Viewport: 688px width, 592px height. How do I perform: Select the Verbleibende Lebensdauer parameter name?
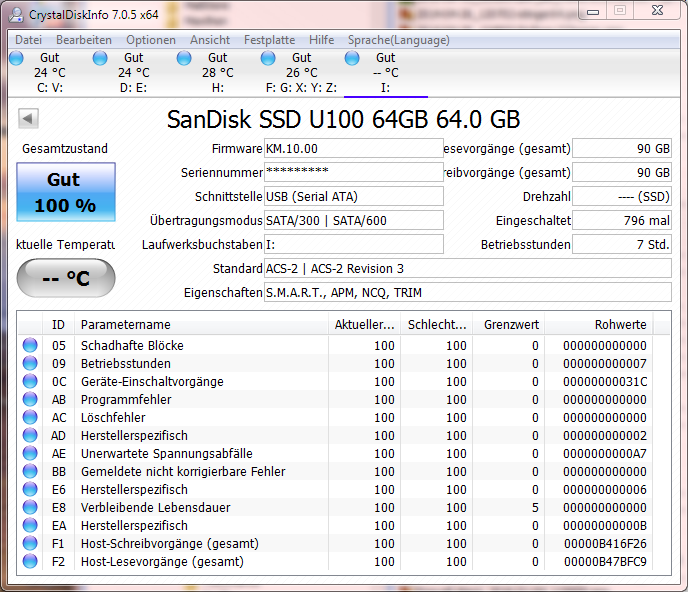(155, 507)
